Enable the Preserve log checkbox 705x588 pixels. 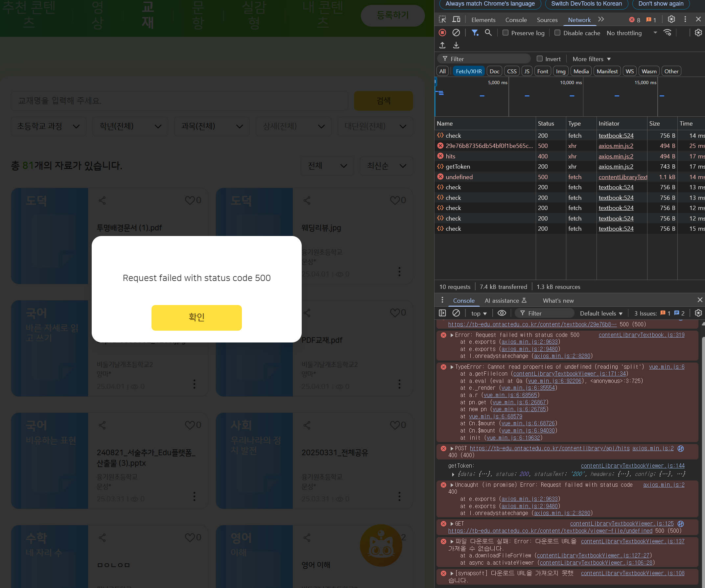(x=505, y=33)
